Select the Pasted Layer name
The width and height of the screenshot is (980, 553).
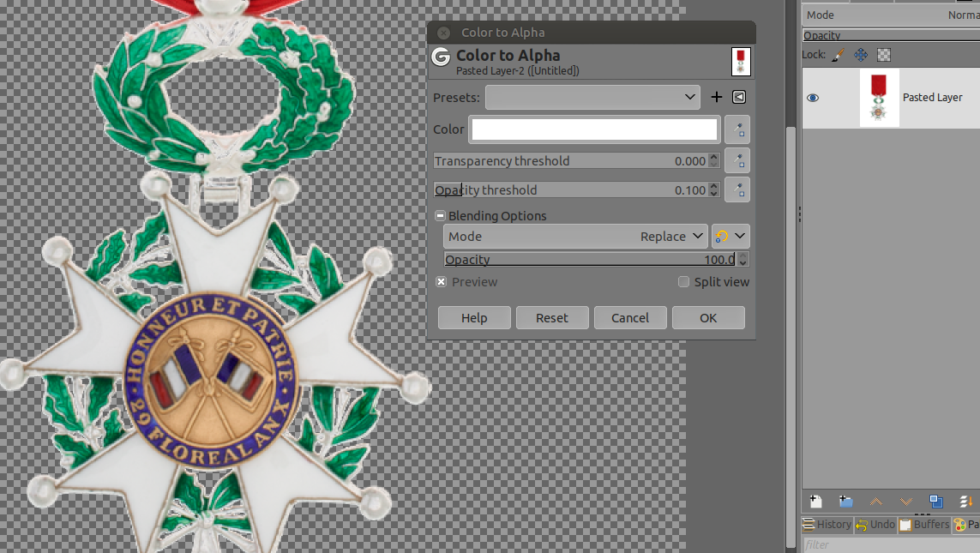click(x=933, y=98)
